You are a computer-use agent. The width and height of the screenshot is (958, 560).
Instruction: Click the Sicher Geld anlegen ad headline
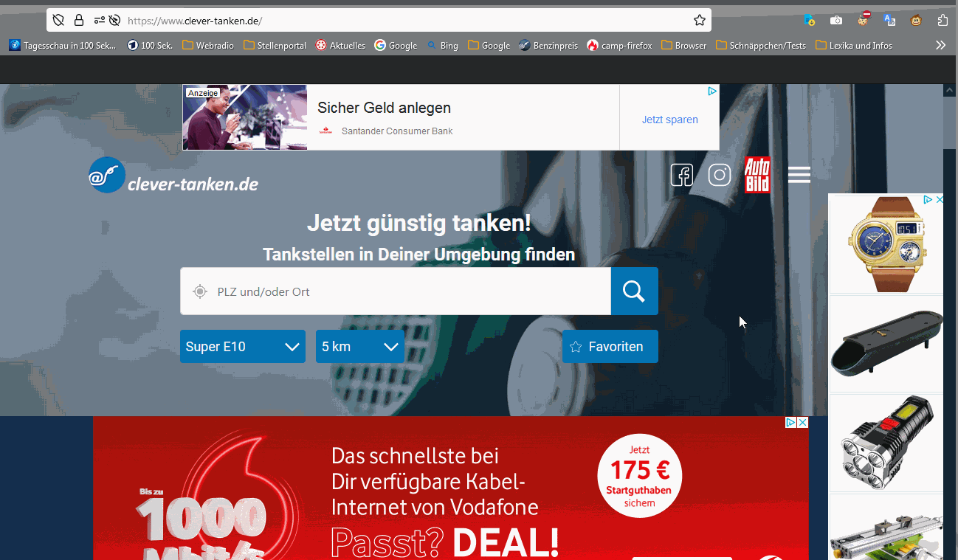tap(384, 108)
